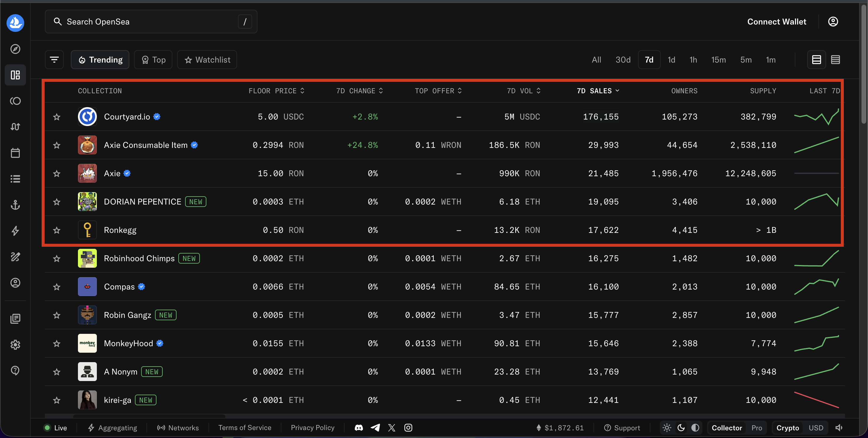Open the pencil studio icon in sidebar
Image resolution: width=868 pixels, height=438 pixels.
pyautogui.click(x=15, y=257)
